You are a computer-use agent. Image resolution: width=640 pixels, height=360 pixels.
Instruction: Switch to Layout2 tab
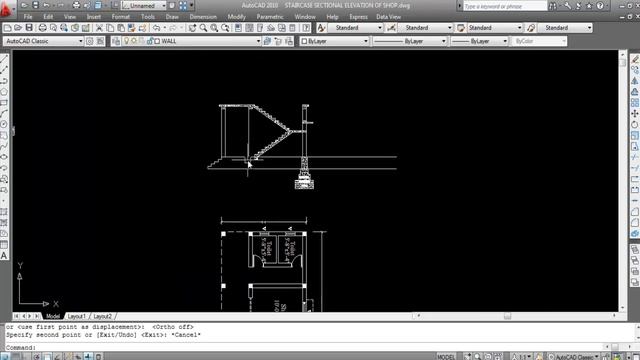(102, 316)
